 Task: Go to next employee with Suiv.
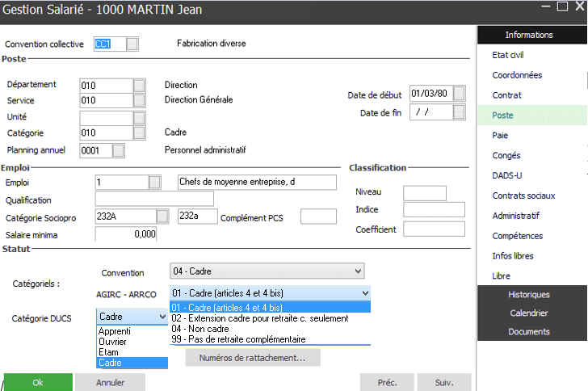pyautogui.click(x=444, y=382)
